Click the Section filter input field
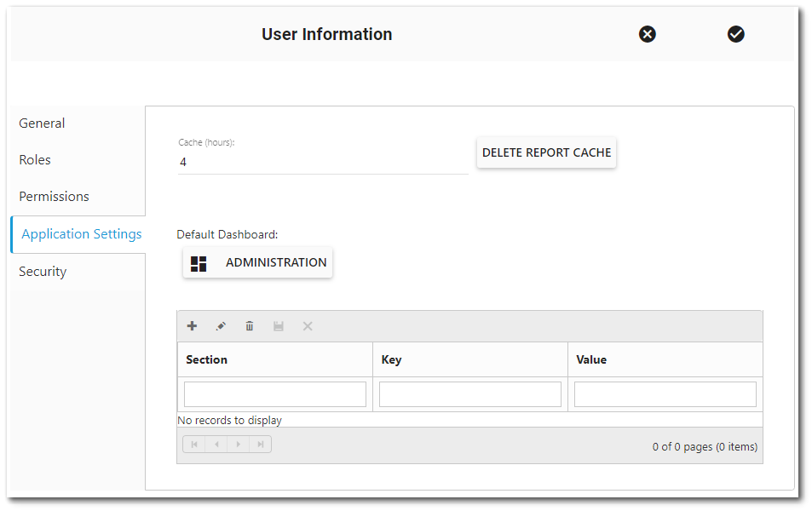The width and height of the screenshot is (812, 511). (x=274, y=393)
